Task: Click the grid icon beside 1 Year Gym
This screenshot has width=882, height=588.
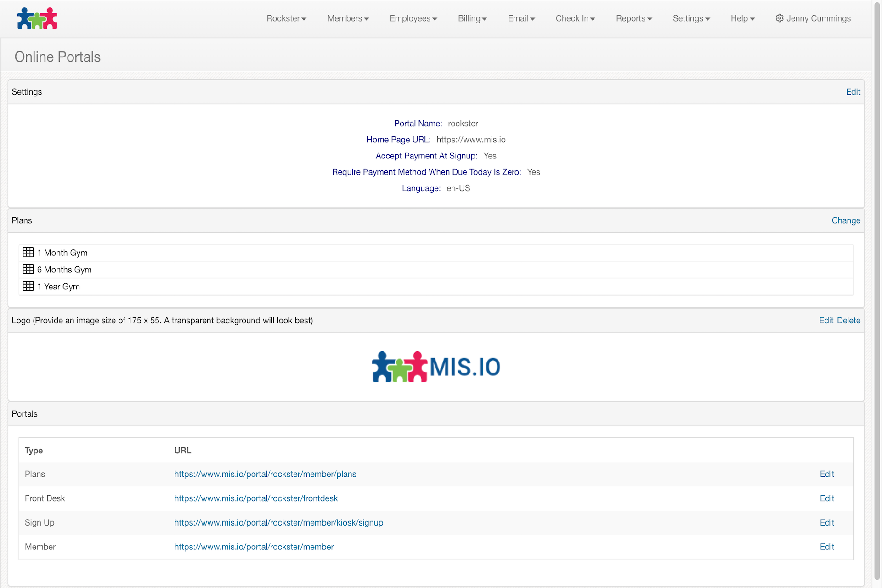Action: click(x=28, y=286)
